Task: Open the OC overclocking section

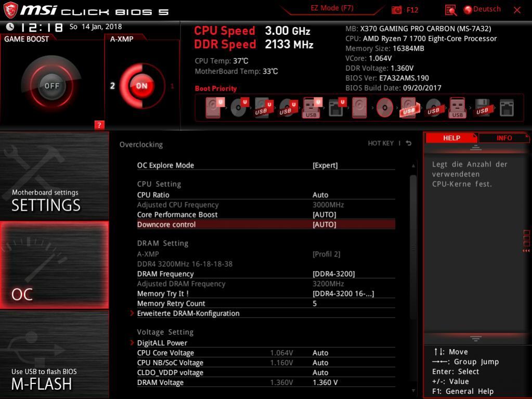Action: pyautogui.click(x=54, y=265)
